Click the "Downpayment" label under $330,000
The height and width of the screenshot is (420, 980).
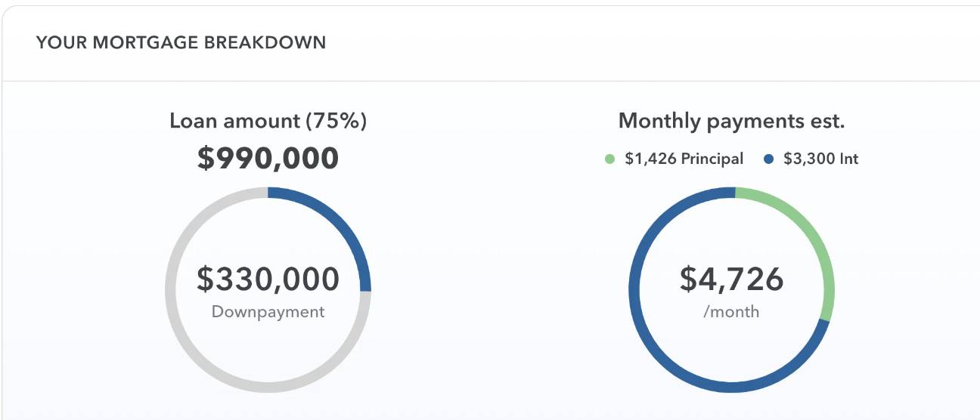pos(268,312)
